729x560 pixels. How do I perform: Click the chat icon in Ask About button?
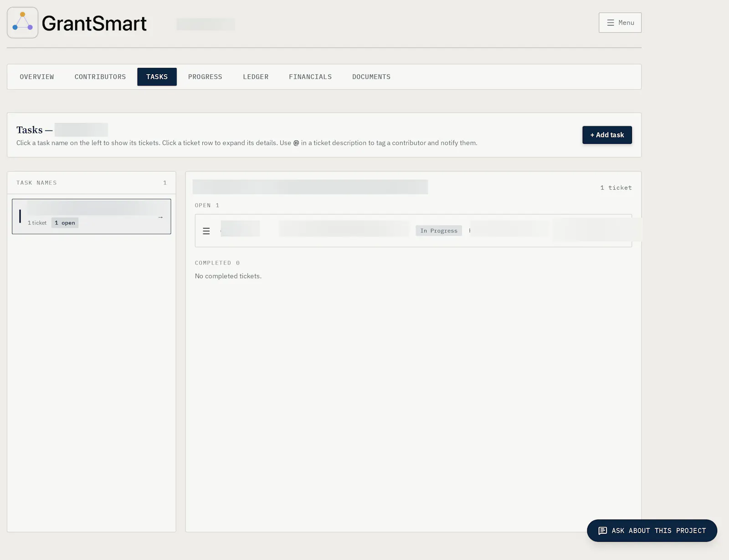(602, 531)
